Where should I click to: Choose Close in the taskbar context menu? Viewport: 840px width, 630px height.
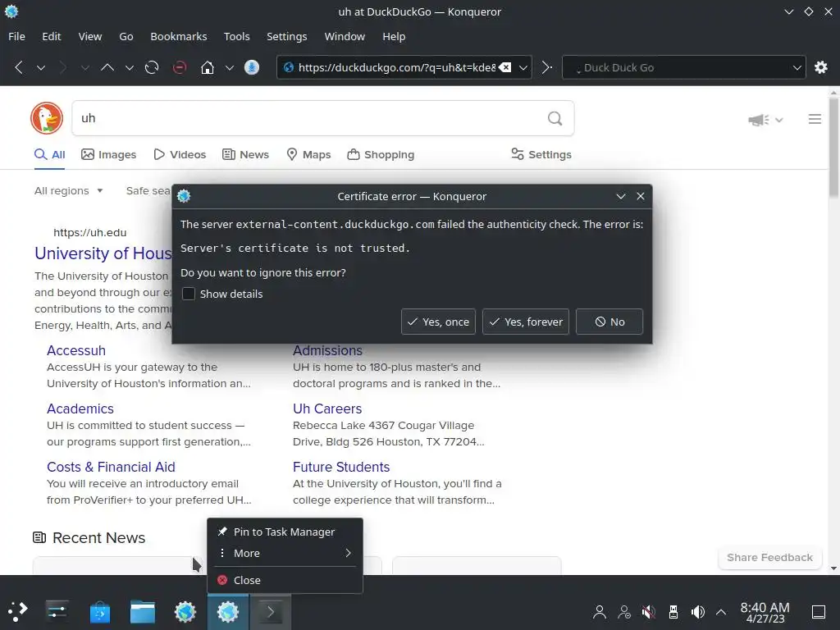285,580
